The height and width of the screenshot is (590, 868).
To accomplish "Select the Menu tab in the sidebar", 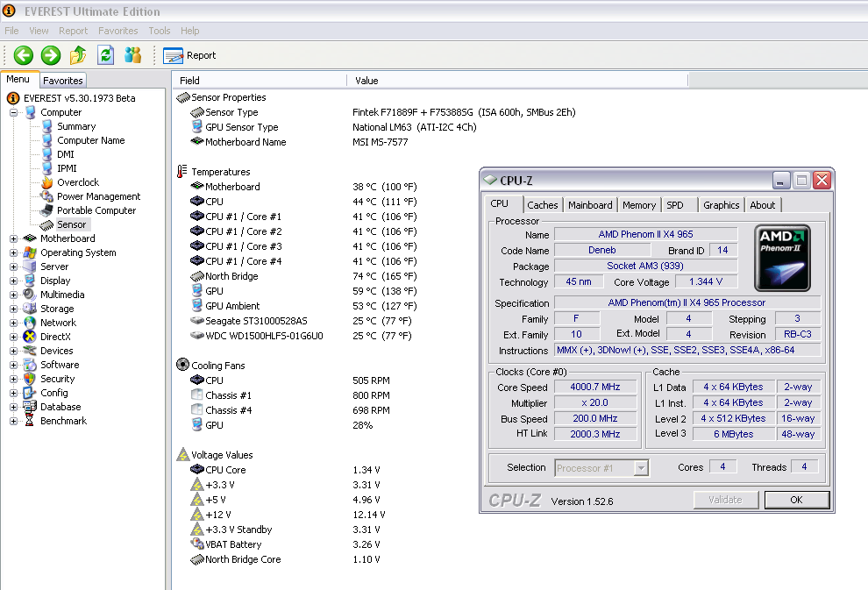I will pyautogui.click(x=18, y=80).
